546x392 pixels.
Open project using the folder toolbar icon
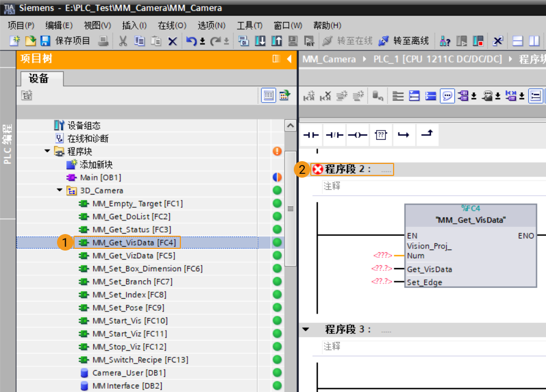click(x=30, y=41)
